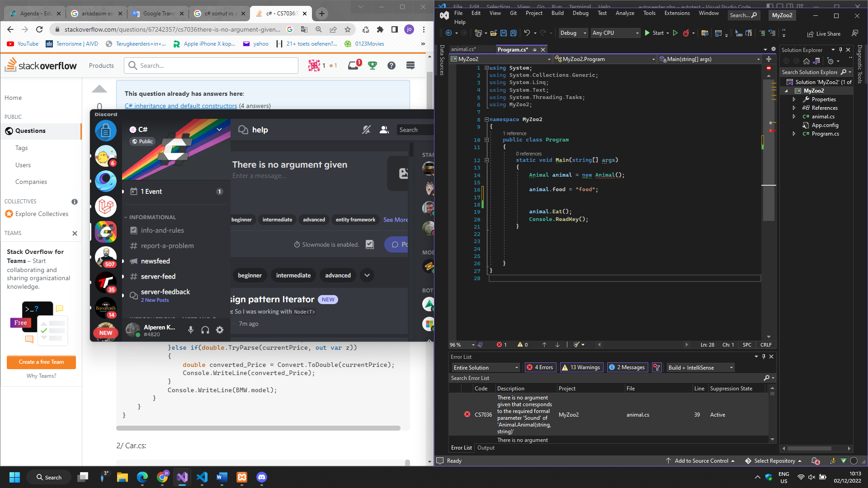This screenshot has width=868, height=488.
Task: Click the Stack Overflow achievements trophy icon
Action: [x=373, y=66]
